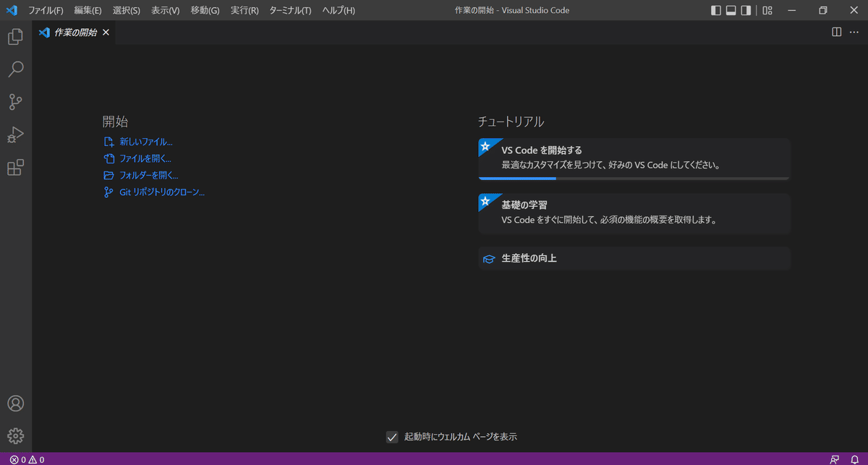Open the VS Code を開始する walkthrough
This screenshot has height=465, width=868.
[634, 158]
